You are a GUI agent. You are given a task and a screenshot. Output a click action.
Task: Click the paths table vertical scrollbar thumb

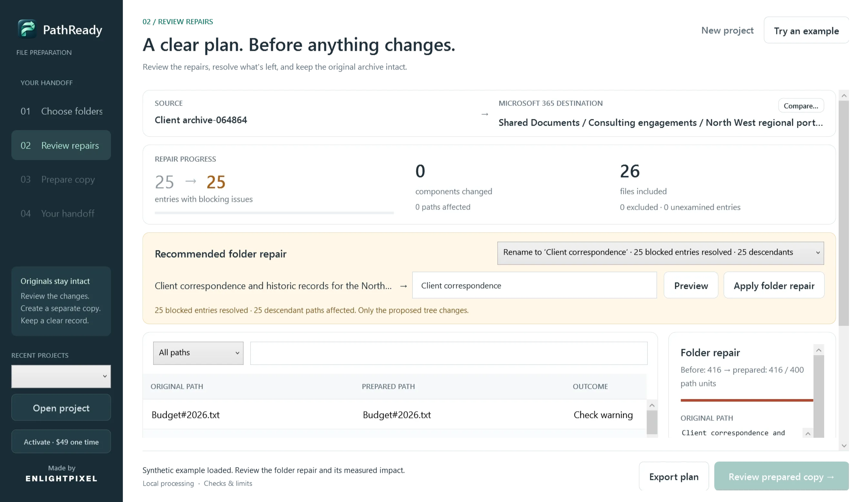pyautogui.click(x=652, y=422)
